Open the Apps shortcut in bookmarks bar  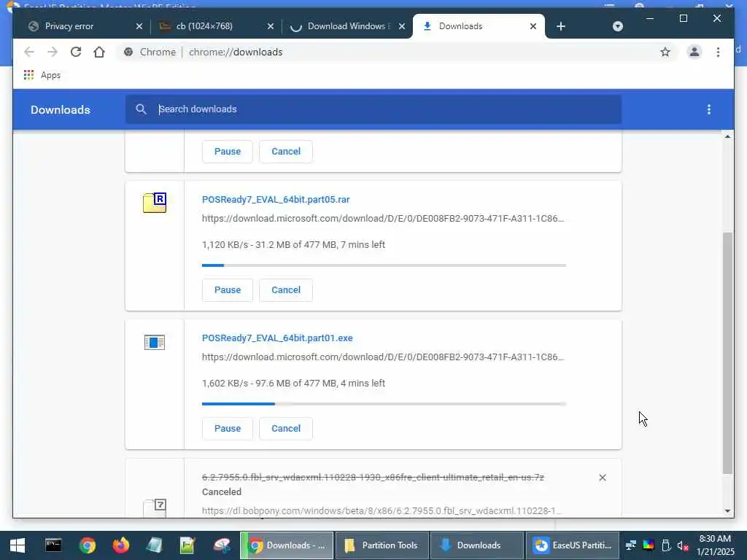pyautogui.click(x=42, y=75)
